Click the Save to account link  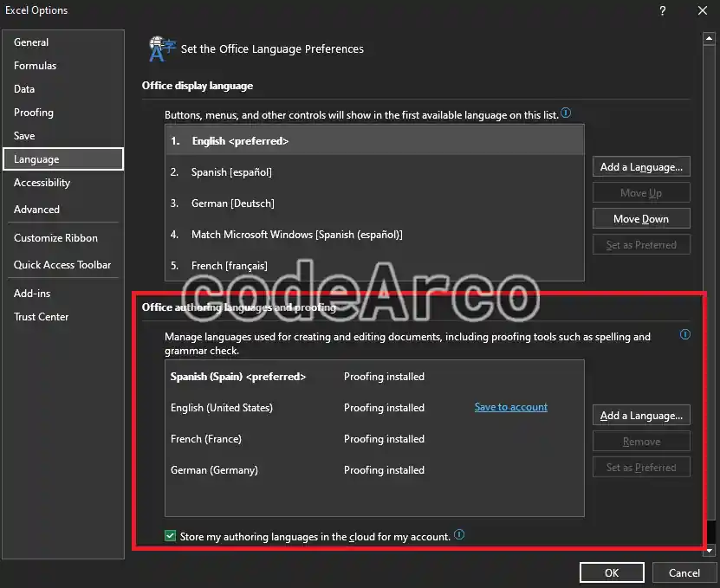point(510,407)
